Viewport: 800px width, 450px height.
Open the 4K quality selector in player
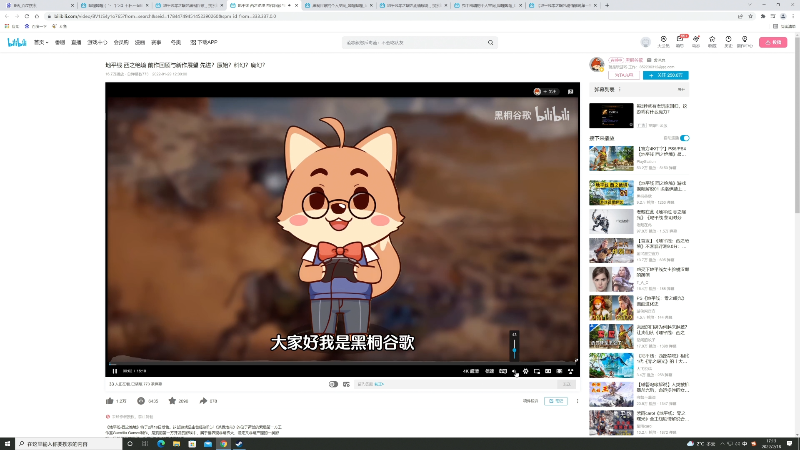point(470,371)
